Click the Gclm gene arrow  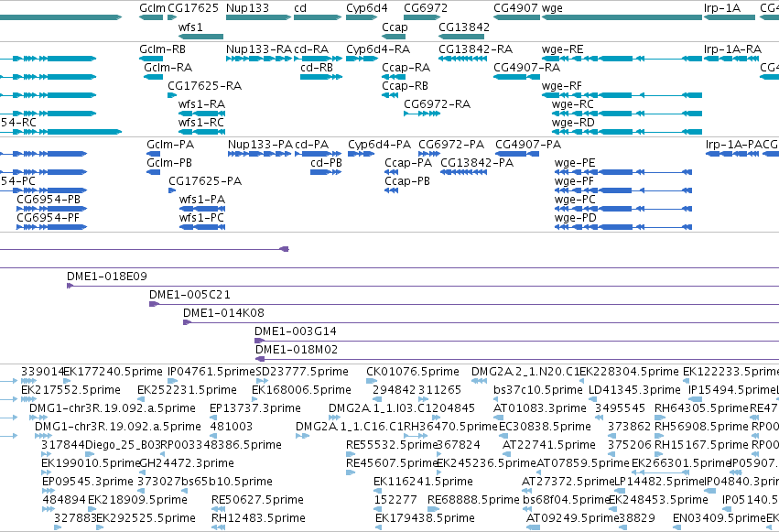tap(151, 17)
